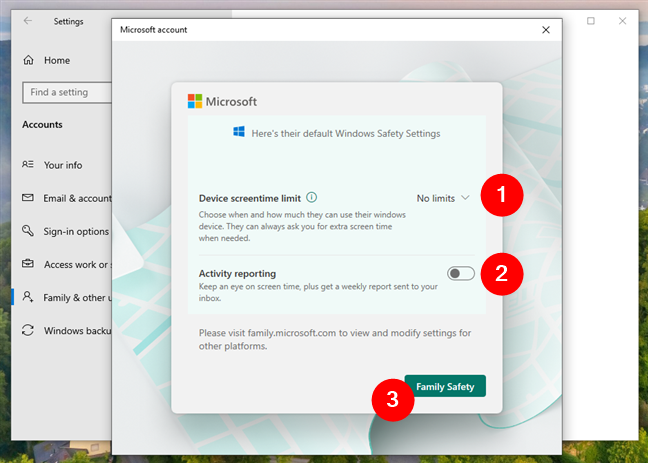Click the Find a setting search box

click(x=67, y=92)
